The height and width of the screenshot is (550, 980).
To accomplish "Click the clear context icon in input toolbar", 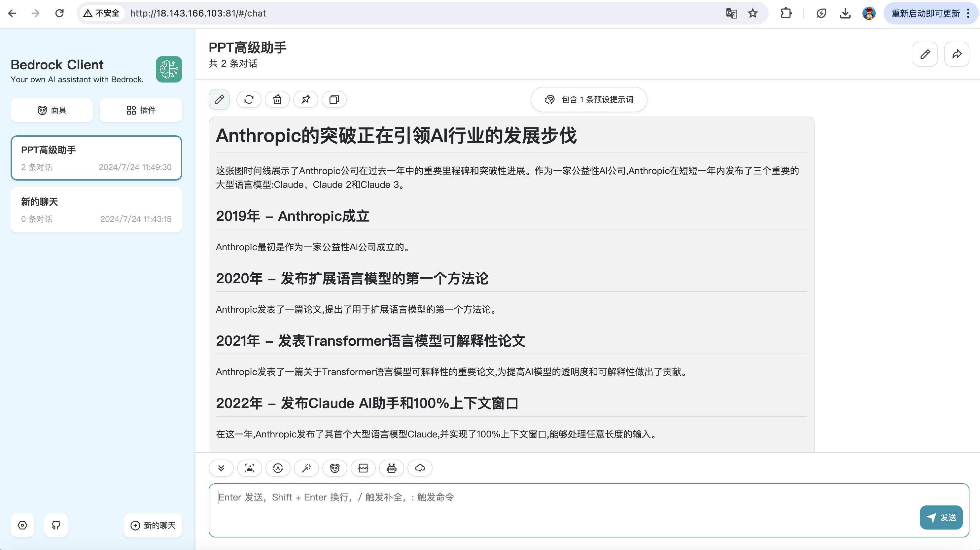I will [x=363, y=468].
